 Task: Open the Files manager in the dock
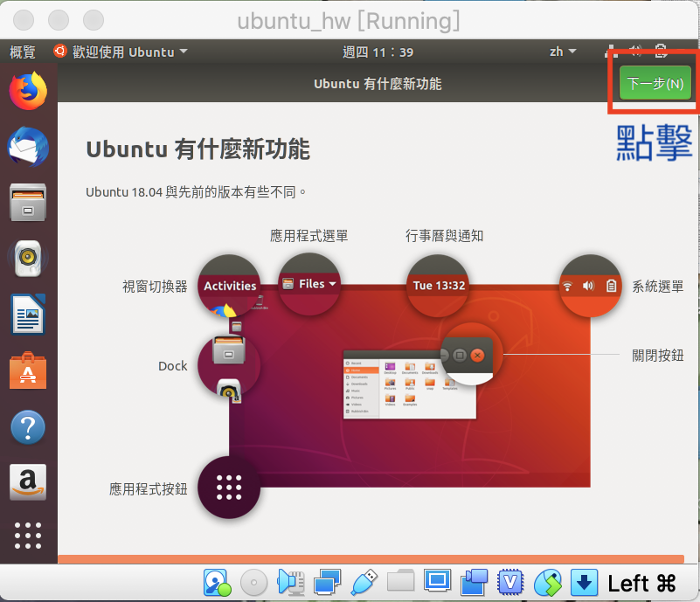[28, 202]
